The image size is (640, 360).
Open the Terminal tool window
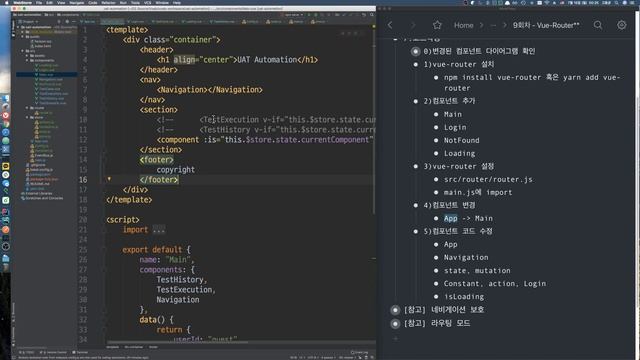click(80, 352)
